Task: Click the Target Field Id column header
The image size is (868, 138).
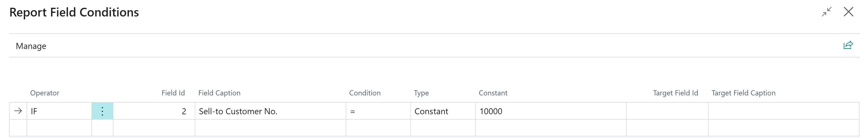Action: pos(675,93)
